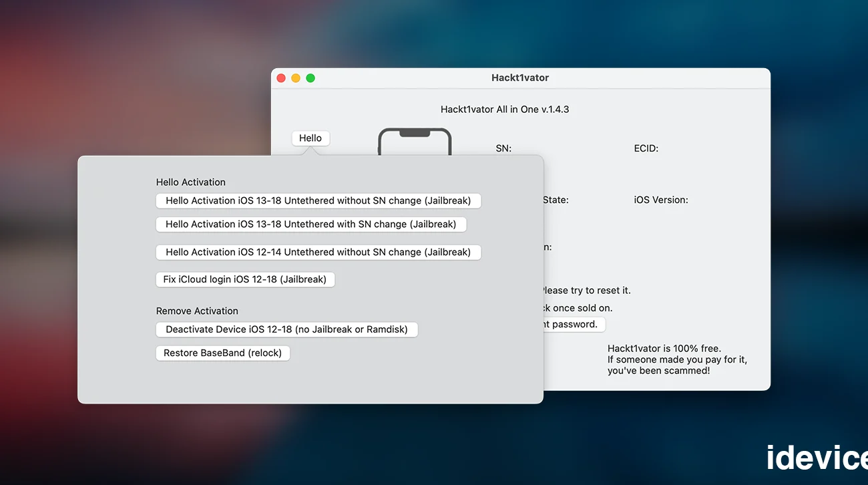868x485 pixels.
Task: Click the idevice watermark logo
Action: [817, 458]
